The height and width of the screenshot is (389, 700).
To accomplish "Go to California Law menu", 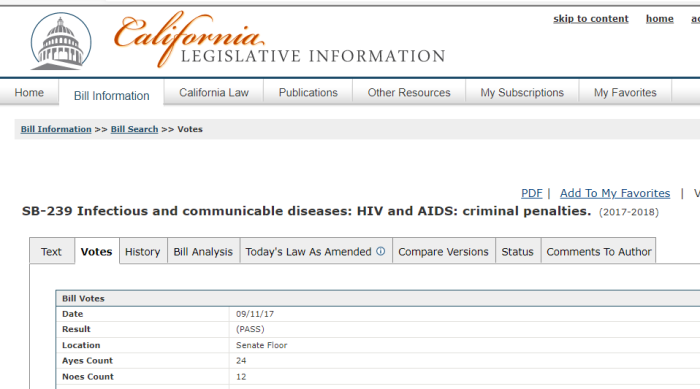I will pyautogui.click(x=214, y=92).
